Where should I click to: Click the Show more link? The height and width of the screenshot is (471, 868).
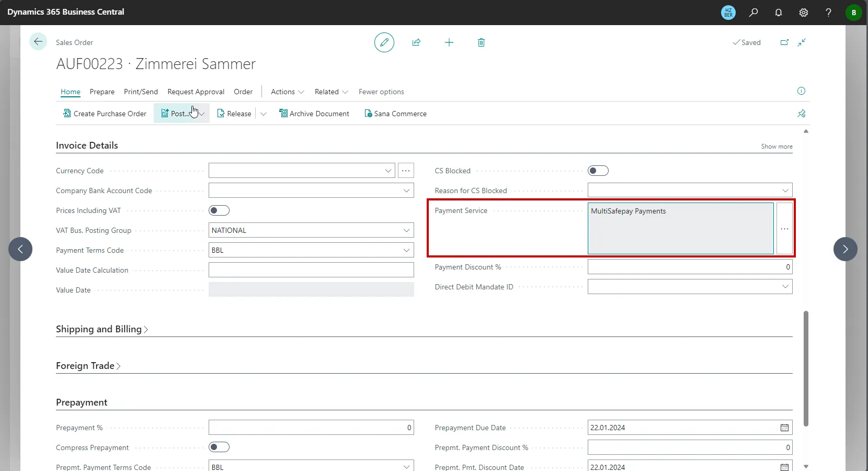click(x=776, y=147)
